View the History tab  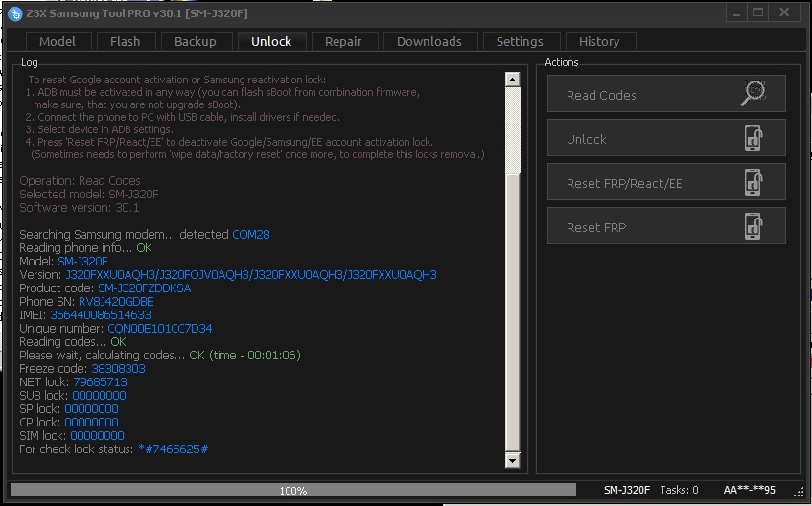(599, 41)
